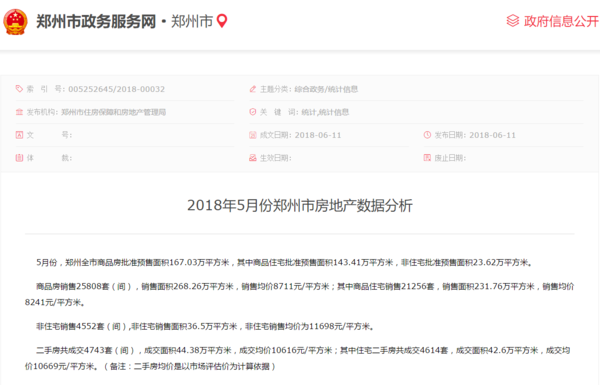
Task: Click the 生效日期 field label
Action: pos(276,158)
